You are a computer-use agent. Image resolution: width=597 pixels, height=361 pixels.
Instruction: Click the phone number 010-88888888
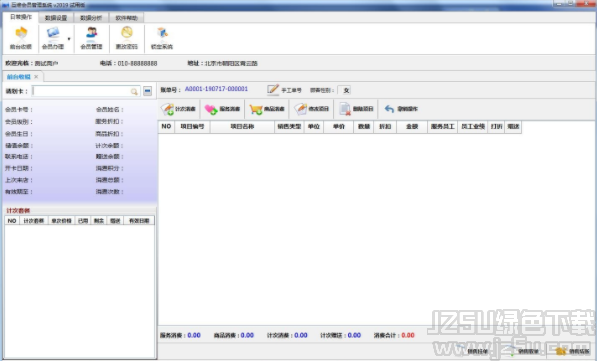point(137,64)
